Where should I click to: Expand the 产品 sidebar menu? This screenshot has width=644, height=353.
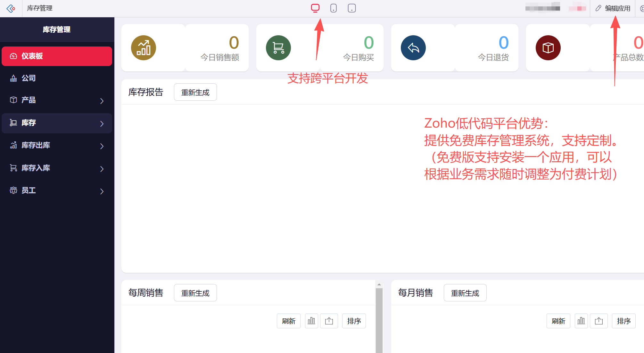pyautogui.click(x=57, y=100)
